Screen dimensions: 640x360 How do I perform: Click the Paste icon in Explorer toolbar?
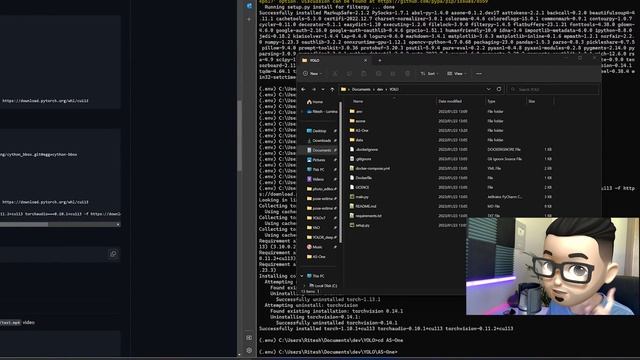pos(364,73)
